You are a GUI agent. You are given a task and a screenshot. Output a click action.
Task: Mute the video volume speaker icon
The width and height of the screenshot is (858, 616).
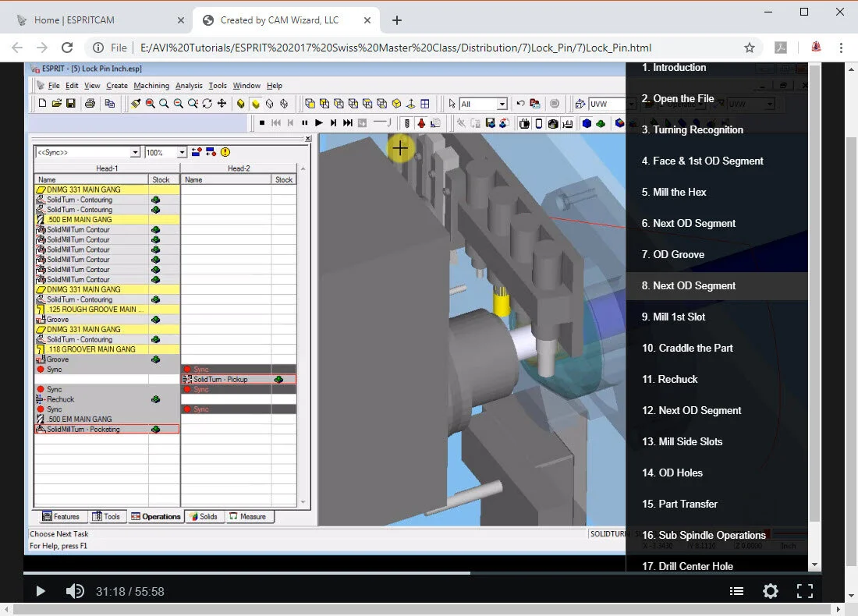click(x=75, y=591)
